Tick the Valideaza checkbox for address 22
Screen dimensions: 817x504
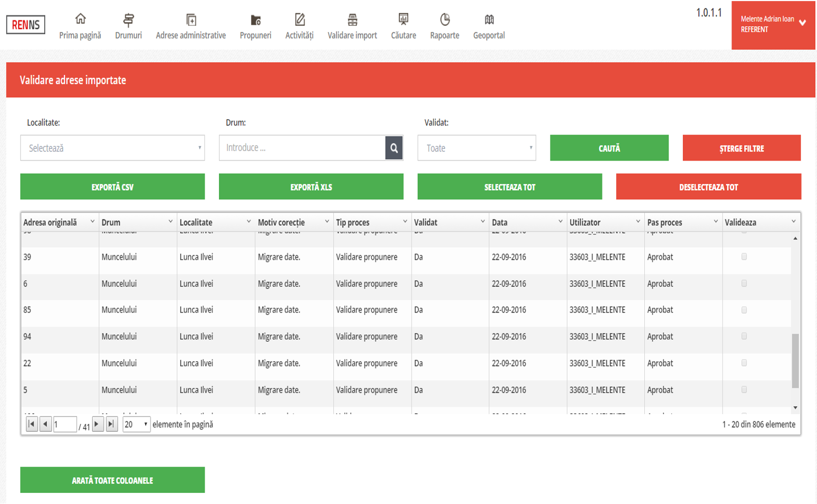744,363
